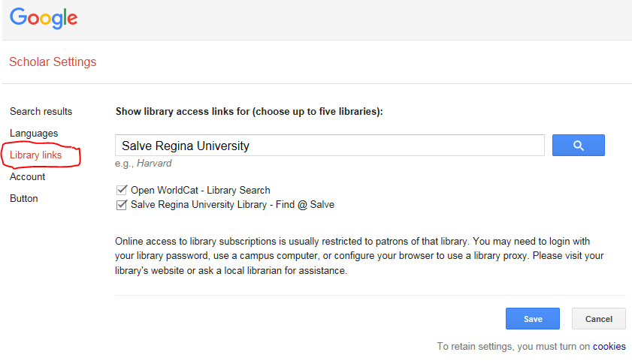The height and width of the screenshot is (364, 632).
Task: Select the circled Library links item
Action: (36, 155)
